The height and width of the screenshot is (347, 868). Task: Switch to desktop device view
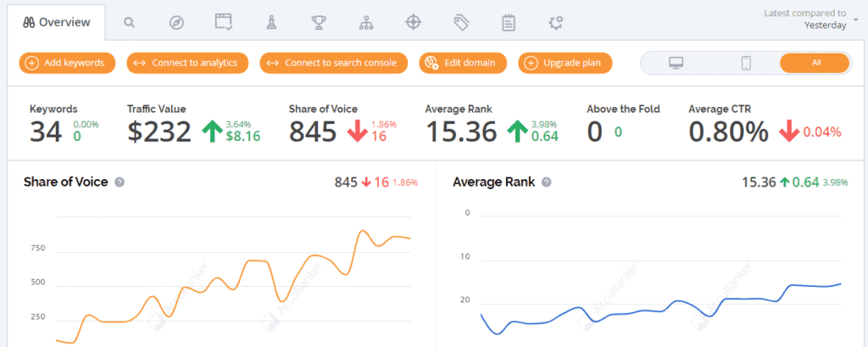[676, 63]
